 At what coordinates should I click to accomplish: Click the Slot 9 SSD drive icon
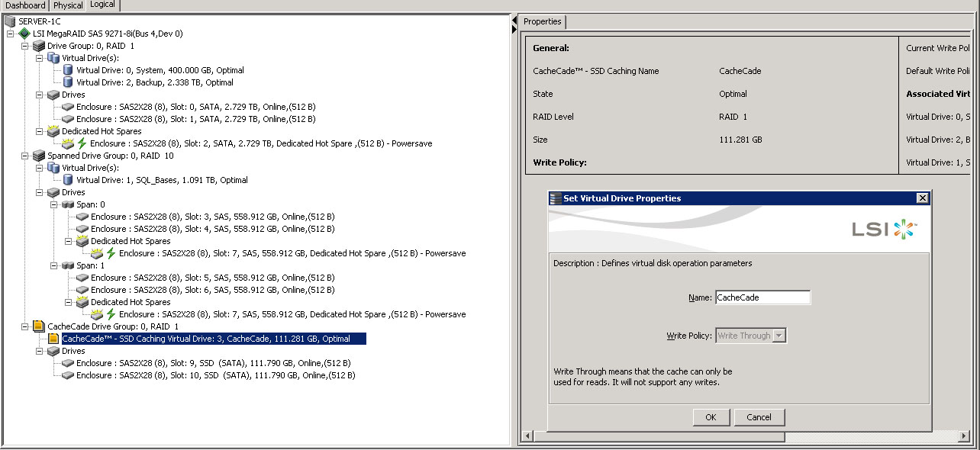[68, 363]
